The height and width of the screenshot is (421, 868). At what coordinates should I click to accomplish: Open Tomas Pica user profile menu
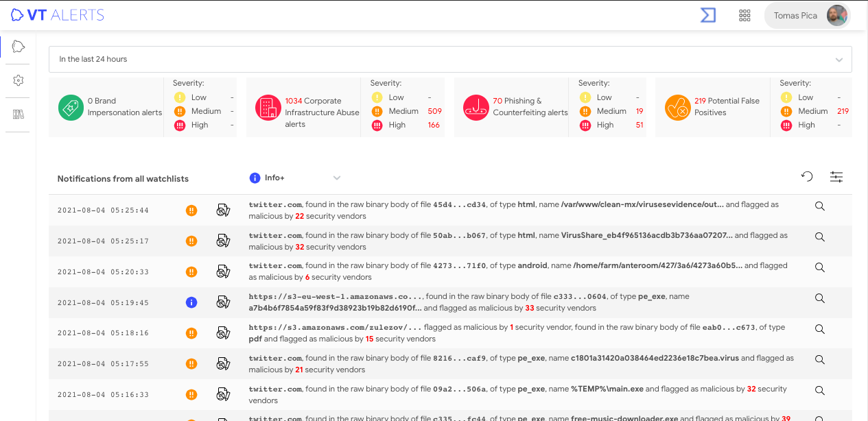808,15
